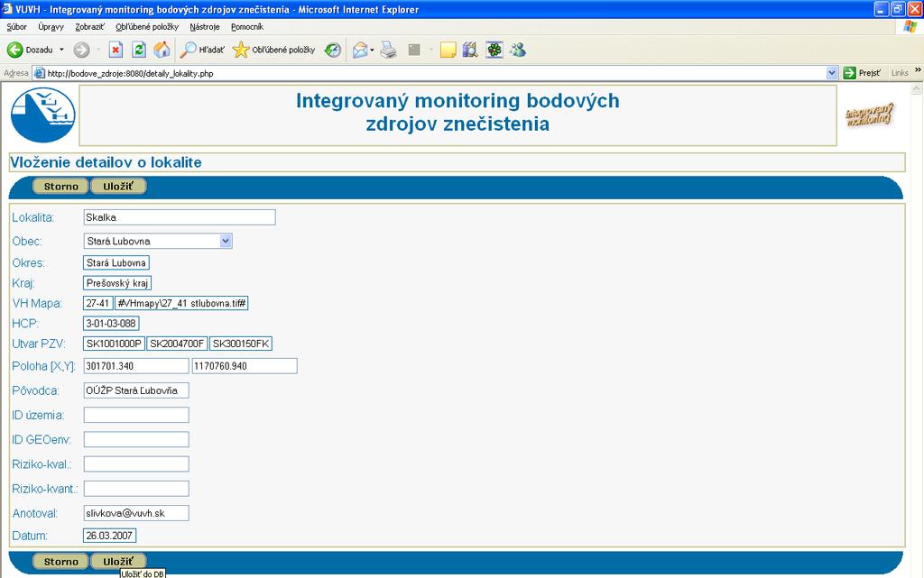924x578 pixels.
Task: Click the VH map path field stlubovna.tif
Action: (181, 303)
